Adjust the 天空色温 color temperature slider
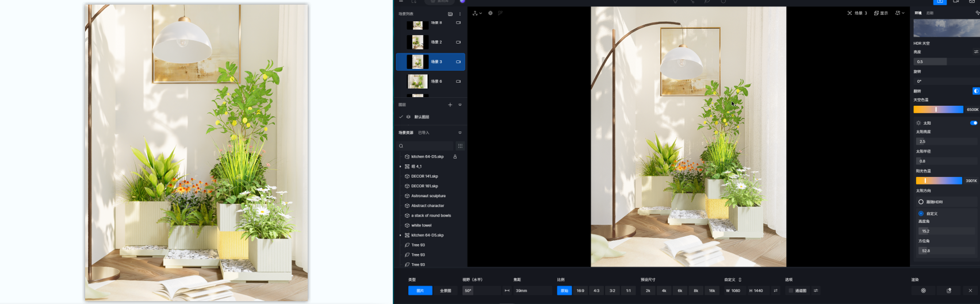980x304 pixels. 938,109
